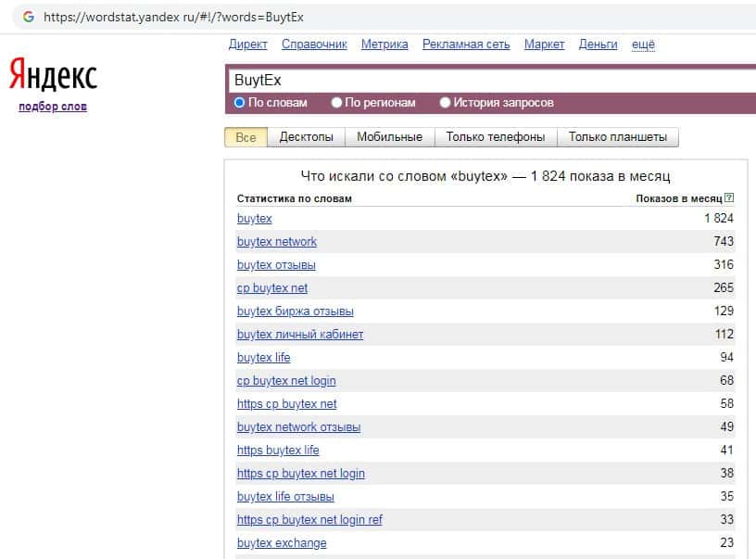This screenshot has height=559, width=756.
Task: Open the Директ link
Action: (247, 44)
